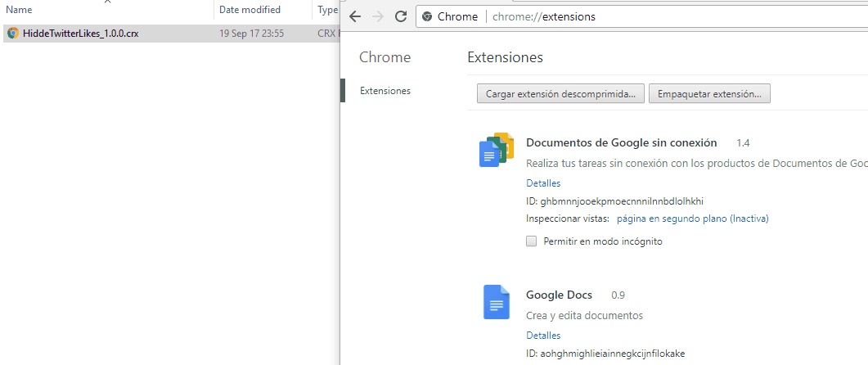Click the CRX file type cell
This screenshot has height=365, width=868.
(x=328, y=34)
